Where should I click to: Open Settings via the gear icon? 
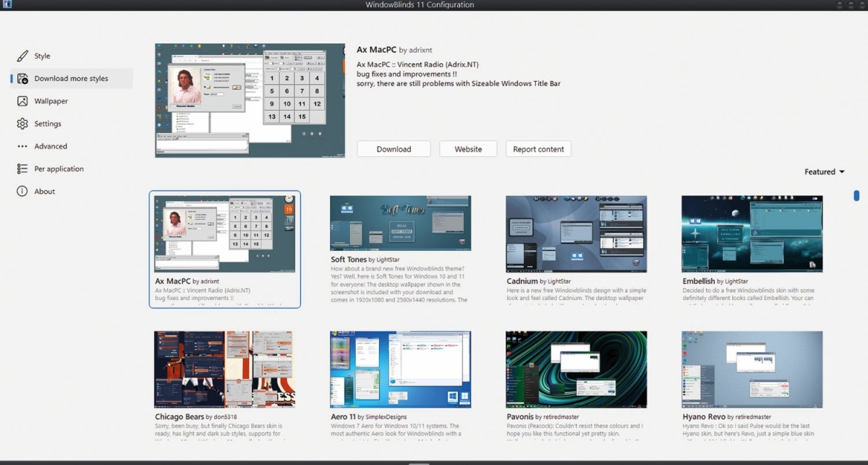(x=22, y=124)
